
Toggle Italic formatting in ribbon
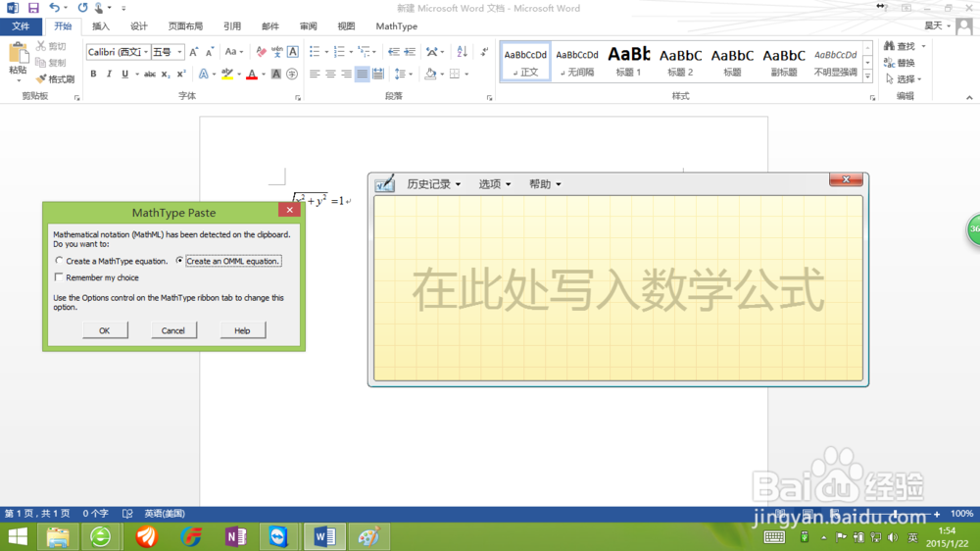click(x=109, y=74)
